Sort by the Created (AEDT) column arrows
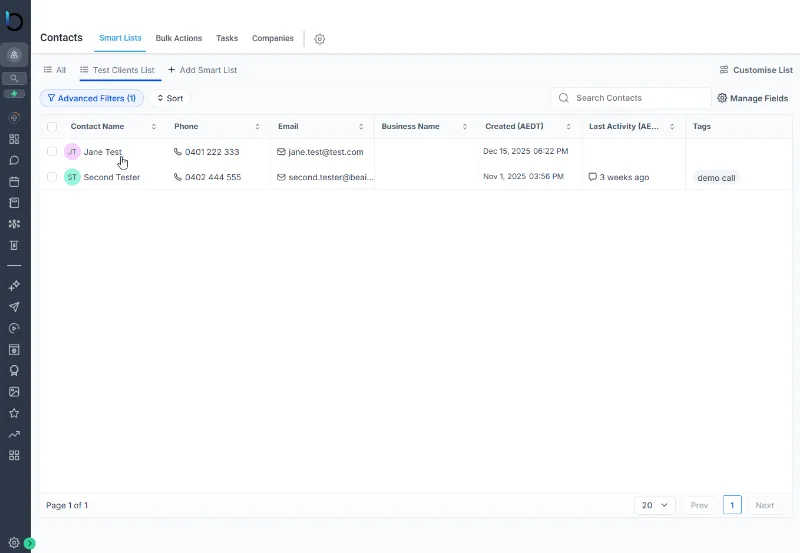800x553 pixels. [568, 127]
